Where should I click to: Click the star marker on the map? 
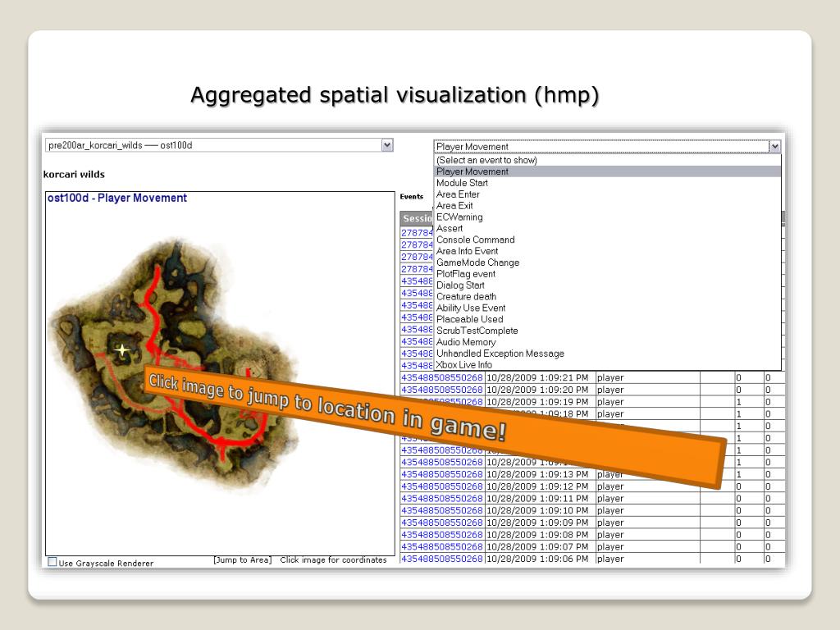click(x=122, y=350)
